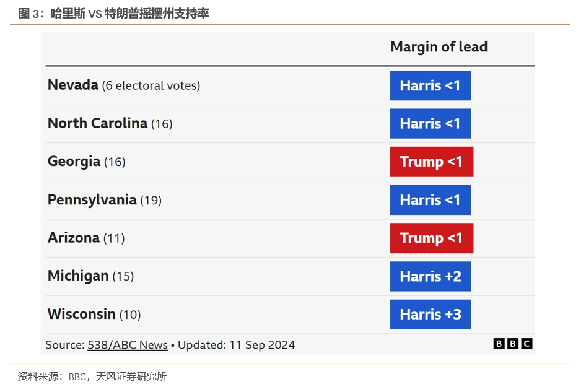
Task: Select the Nevada state name
Action: [73, 85]
